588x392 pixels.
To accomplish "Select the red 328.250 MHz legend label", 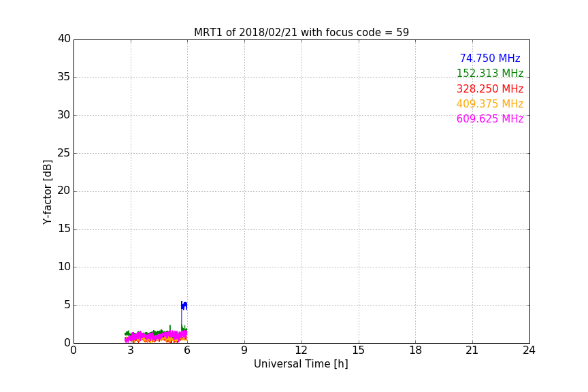I will point(490,89).
